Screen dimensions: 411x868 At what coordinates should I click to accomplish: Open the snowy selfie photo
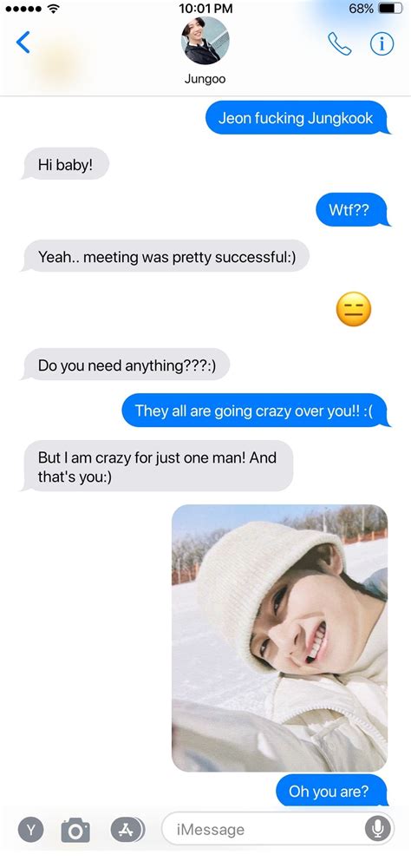(x=279, y=638)
